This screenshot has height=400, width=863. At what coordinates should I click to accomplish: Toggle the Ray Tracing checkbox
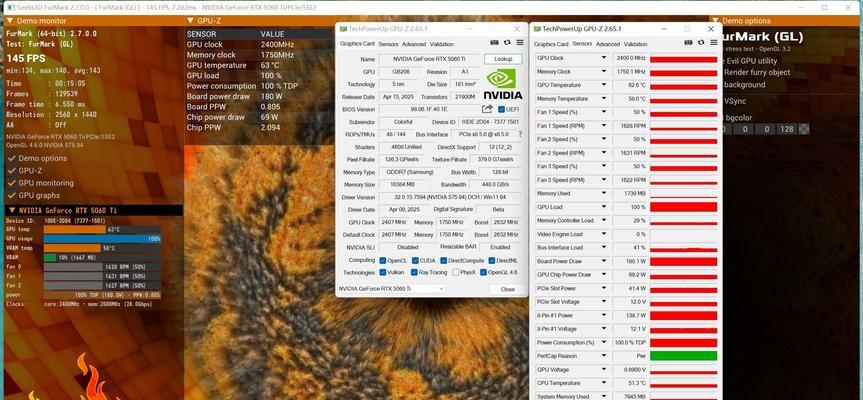415,272
